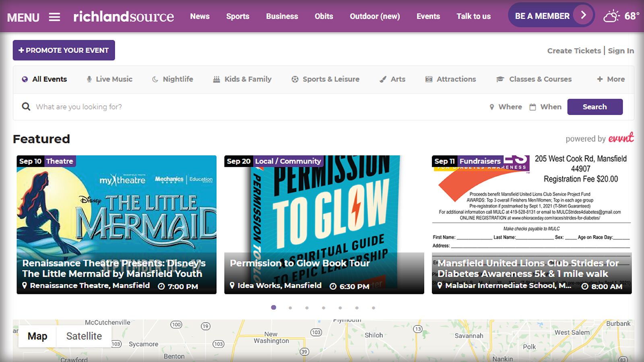The height and width of the screenshot is (362, 644).
Task: Filter by Live Music category
Action: [x=109, y=79]
